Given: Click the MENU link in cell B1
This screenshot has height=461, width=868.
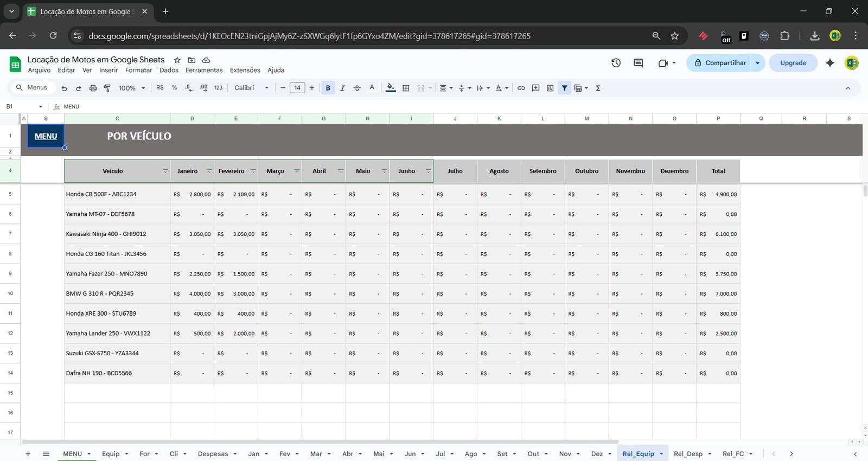Looking at the screenshot, I should [46, 136].
